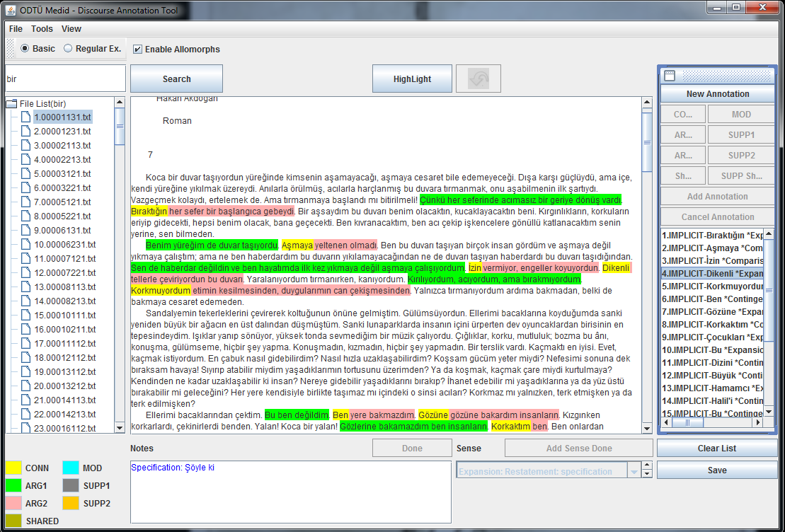
Task: Click the annotation panel window icon
Action: tap(670, 76)
